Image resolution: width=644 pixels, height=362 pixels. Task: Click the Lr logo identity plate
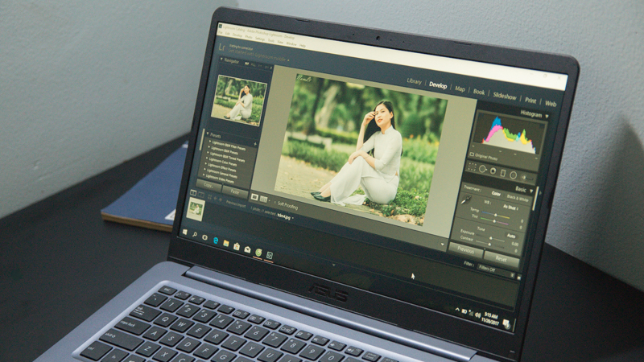point(222,48)
